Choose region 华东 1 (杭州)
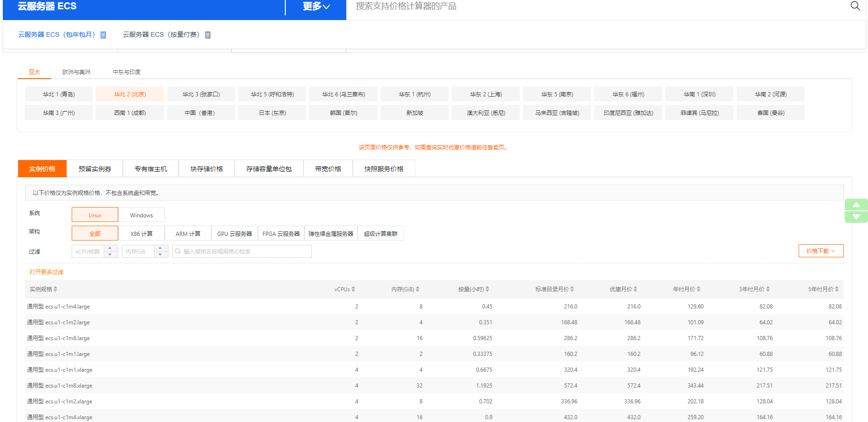868x422 pixels. 415,94
